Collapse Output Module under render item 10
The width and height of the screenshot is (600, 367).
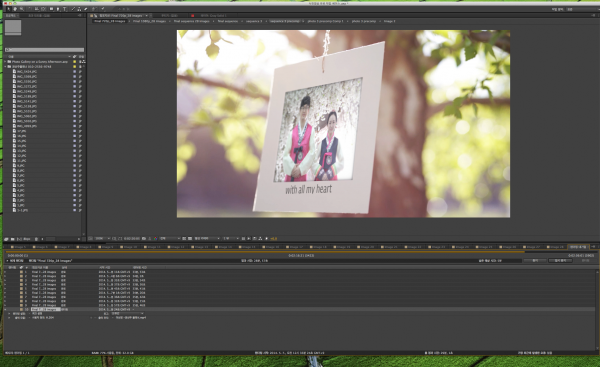[9, 318]
